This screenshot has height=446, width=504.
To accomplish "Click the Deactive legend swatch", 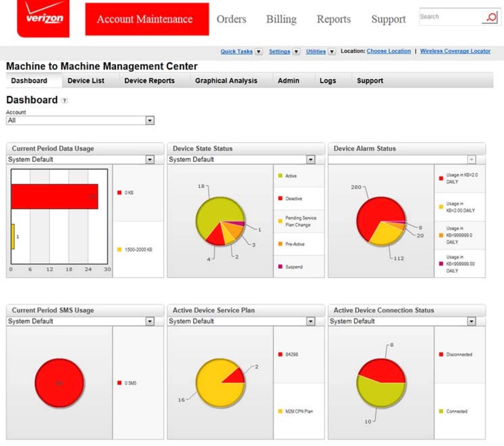I will click(280, 198).
